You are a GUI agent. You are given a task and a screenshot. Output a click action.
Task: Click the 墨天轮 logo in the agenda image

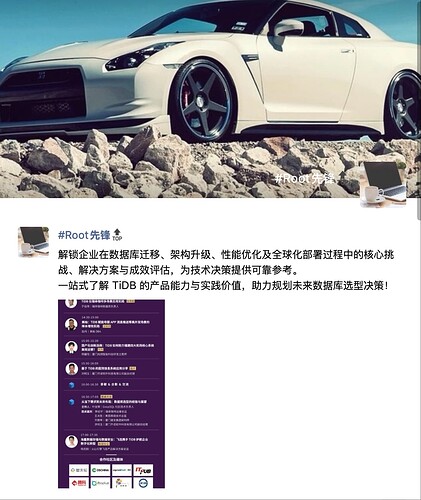click(x=79, y=470)
